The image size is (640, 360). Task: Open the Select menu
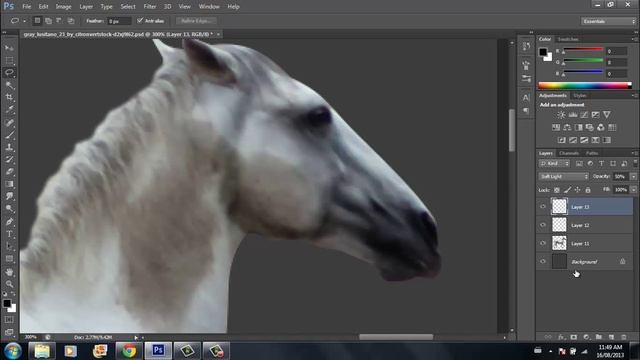(128, 7)
